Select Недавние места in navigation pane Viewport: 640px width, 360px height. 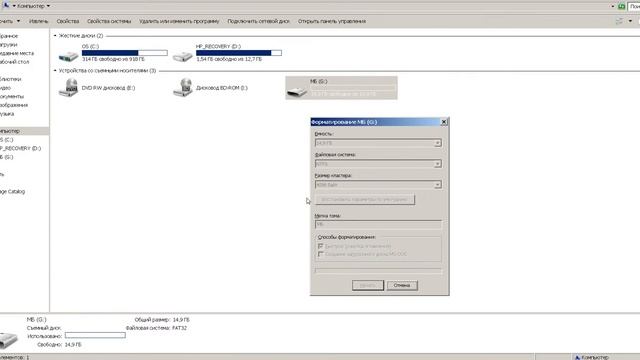point(17,53)
